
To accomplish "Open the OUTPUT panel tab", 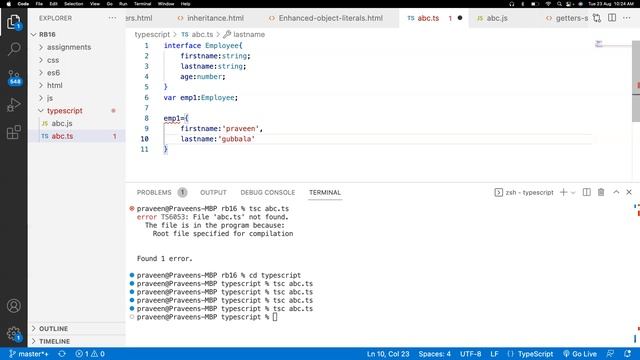I will [213, 192].
